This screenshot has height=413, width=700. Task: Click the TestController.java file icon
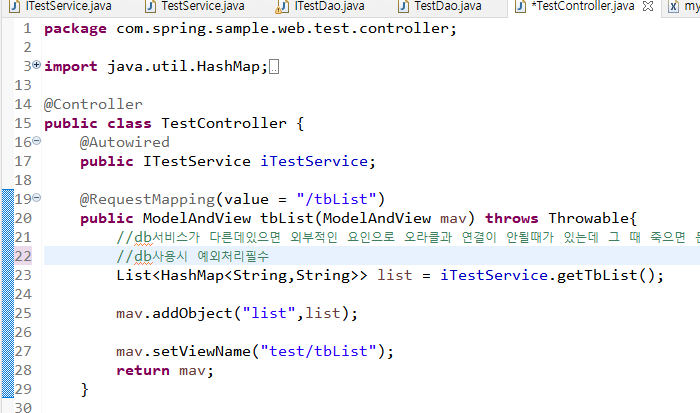tap(521, 6)
